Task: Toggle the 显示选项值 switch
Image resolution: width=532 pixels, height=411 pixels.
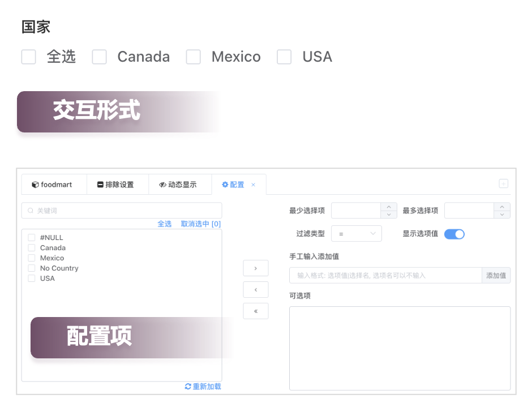Action: pyautogui.click(x=454, y=234)
